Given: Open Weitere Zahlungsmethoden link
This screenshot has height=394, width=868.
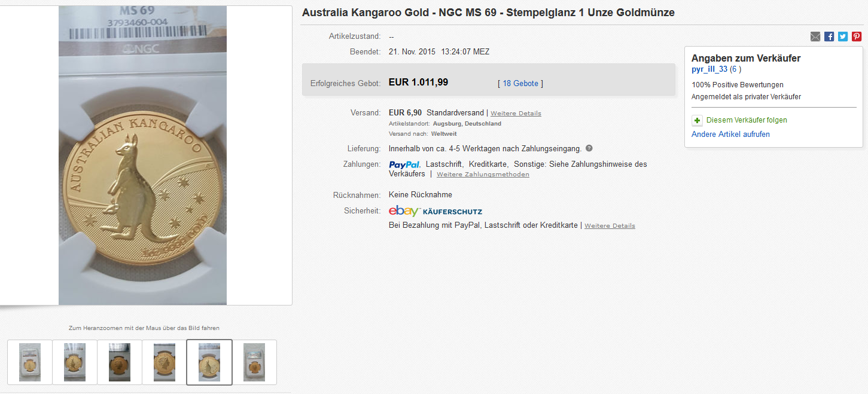Looking at the screenshot, I should 483,175.
